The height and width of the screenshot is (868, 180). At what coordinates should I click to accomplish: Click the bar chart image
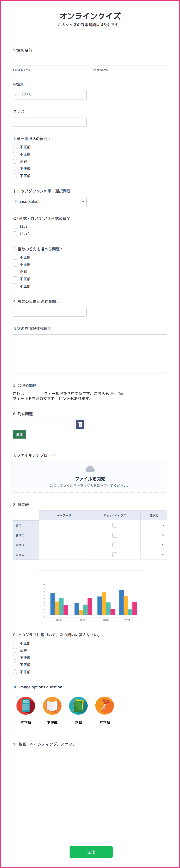(90, 602)
